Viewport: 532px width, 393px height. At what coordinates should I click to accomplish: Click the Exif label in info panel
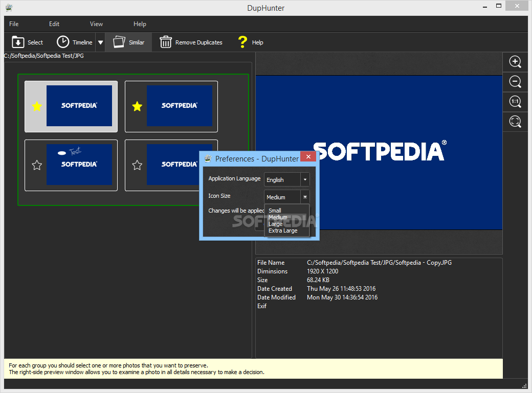point(262,306)
